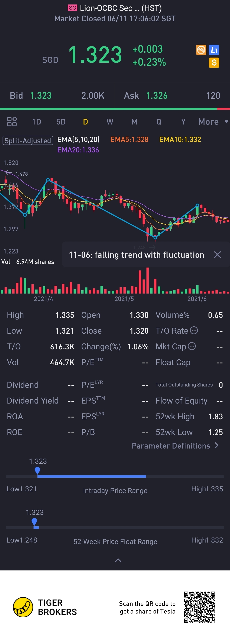Select the M monthly chart tab
The height and width of the screenshot is (644, 230).
(x=134, y=122)
